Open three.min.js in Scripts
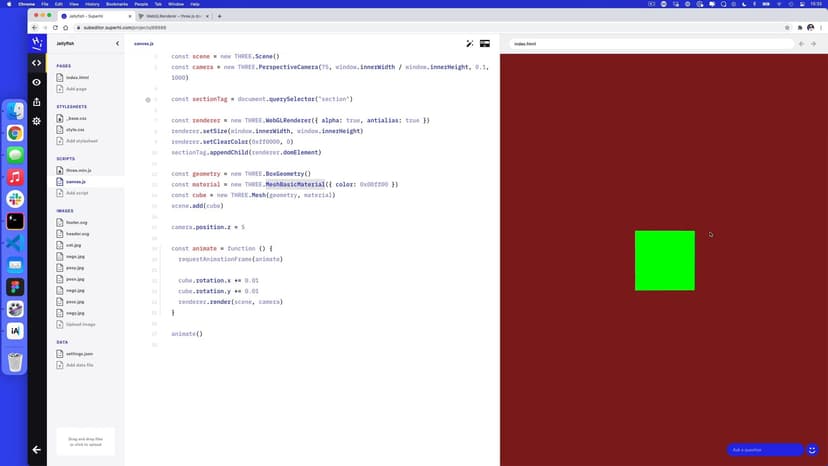 pos(78,170)
